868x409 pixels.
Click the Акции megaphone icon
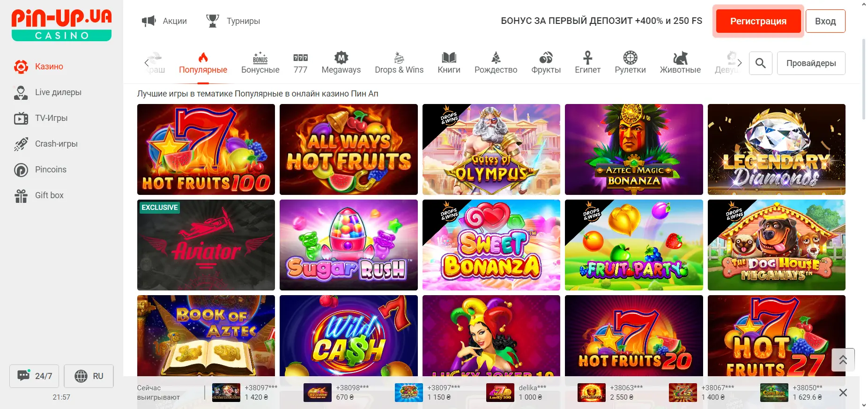coord(149,21)
